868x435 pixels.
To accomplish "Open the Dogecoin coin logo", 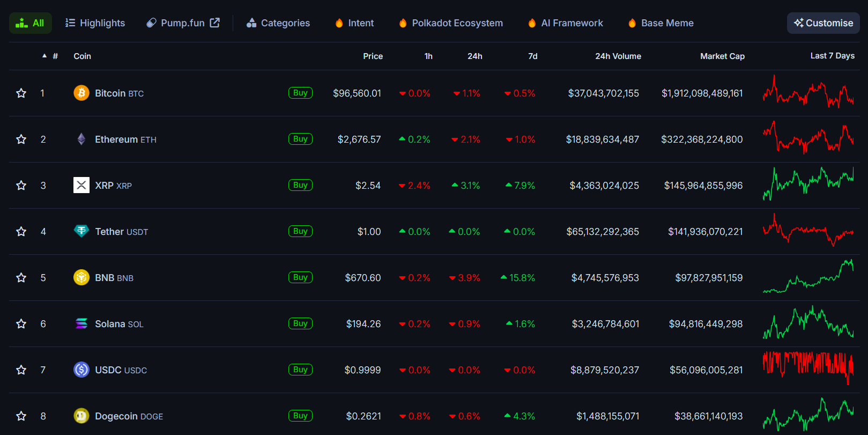I will coord(81,416).
